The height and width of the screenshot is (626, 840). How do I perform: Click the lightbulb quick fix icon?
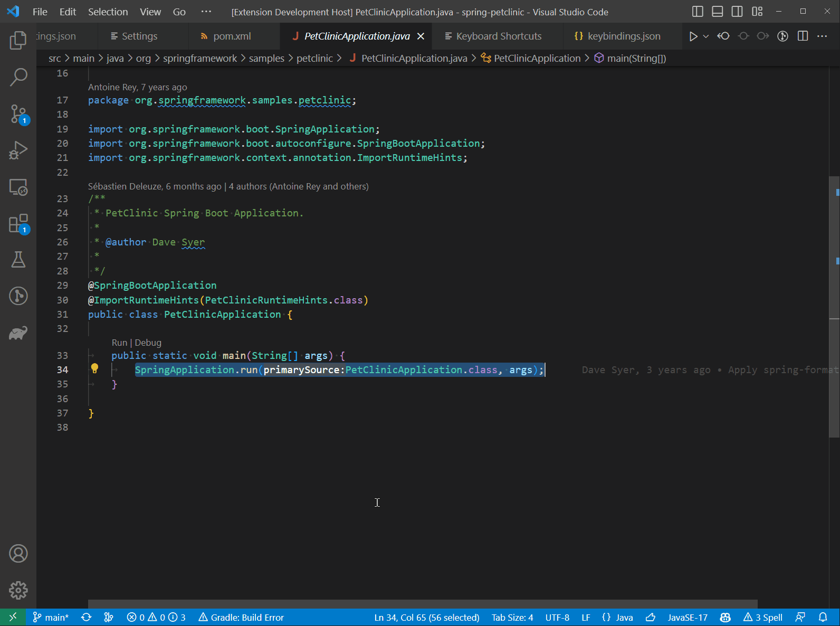click(x=94, y=369)
